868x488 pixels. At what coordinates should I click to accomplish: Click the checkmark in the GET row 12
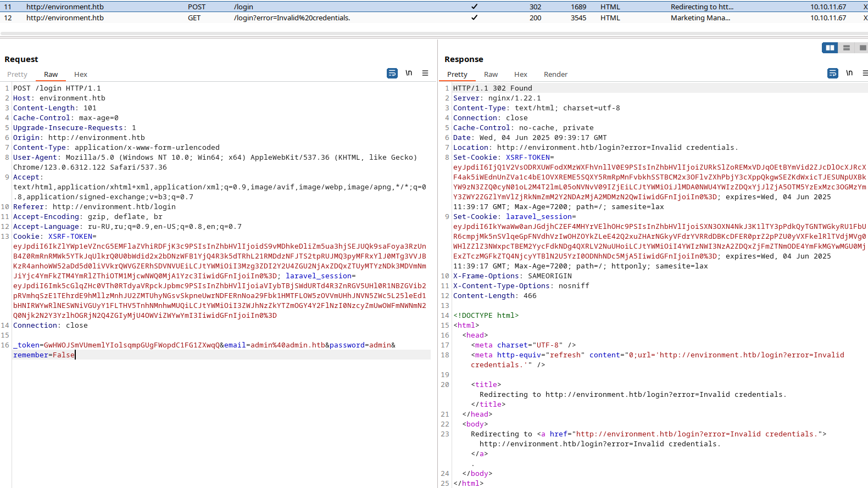[474, 18]
